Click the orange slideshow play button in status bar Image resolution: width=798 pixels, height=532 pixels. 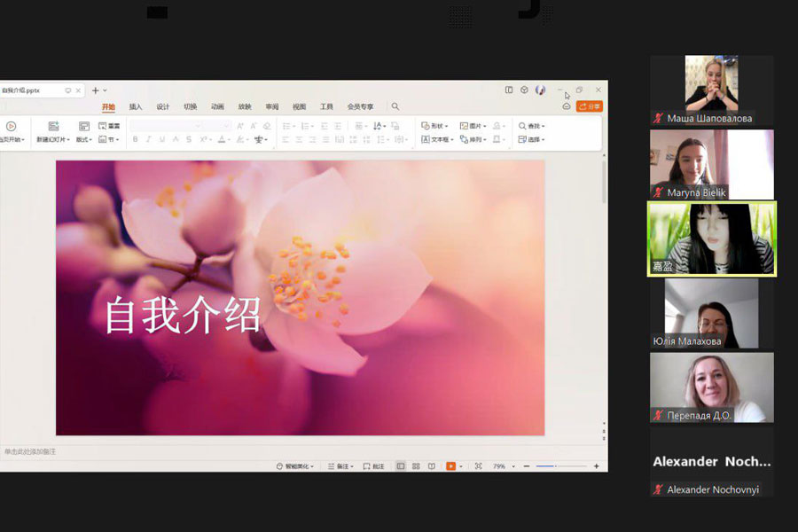coord(451,465)
